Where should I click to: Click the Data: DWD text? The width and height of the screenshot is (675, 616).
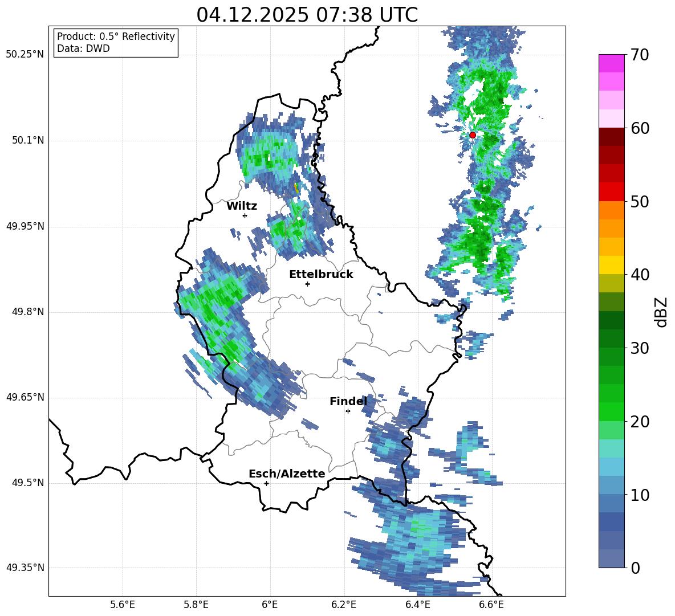(83, 48)
